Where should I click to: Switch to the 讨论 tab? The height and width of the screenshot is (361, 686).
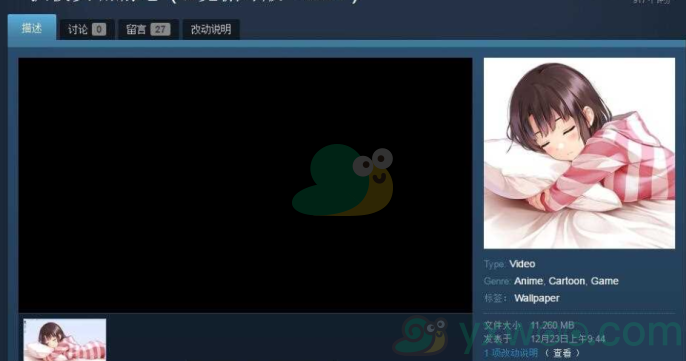(x=87, y=29)
